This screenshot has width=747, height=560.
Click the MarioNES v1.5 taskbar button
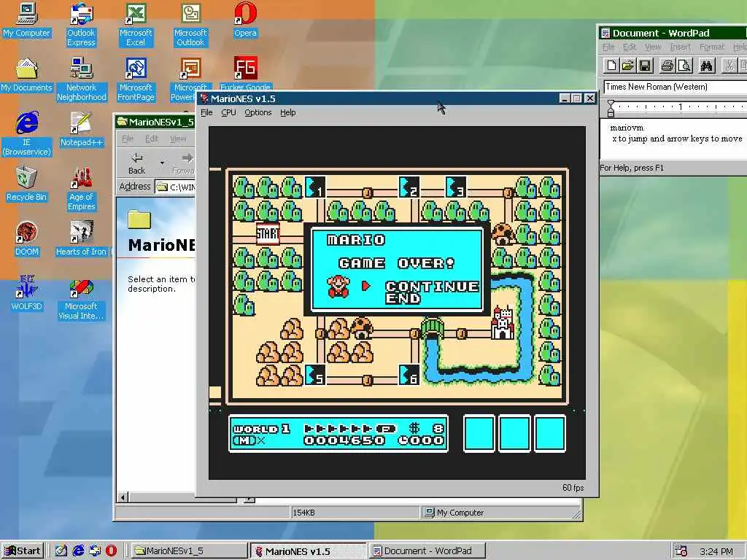pyautogui.click(x=309, y=551)
